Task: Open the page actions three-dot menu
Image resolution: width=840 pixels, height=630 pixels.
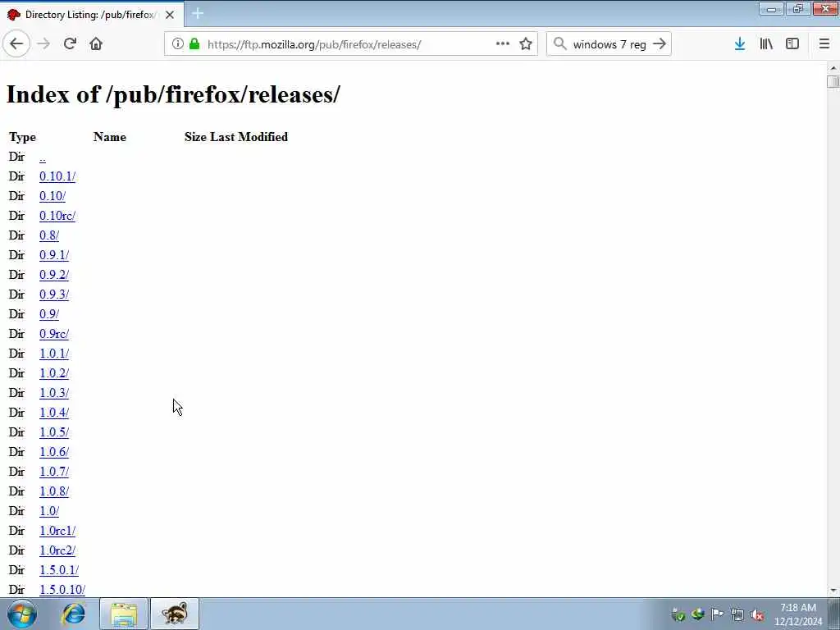Action: [503, 44]
